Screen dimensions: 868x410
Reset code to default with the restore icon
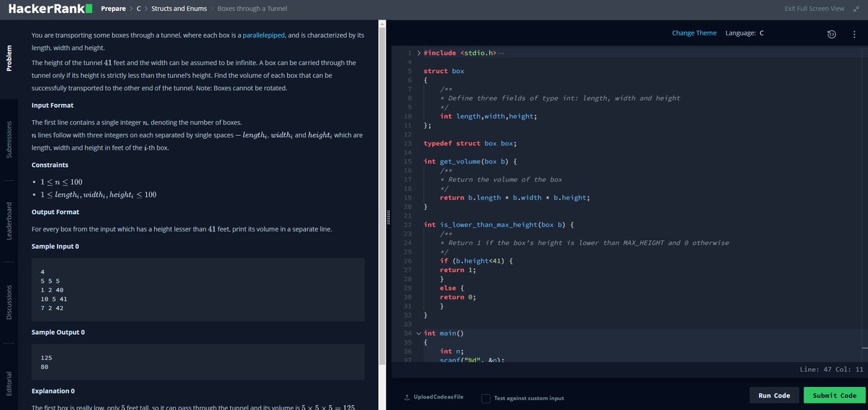(x=833, y=34)
